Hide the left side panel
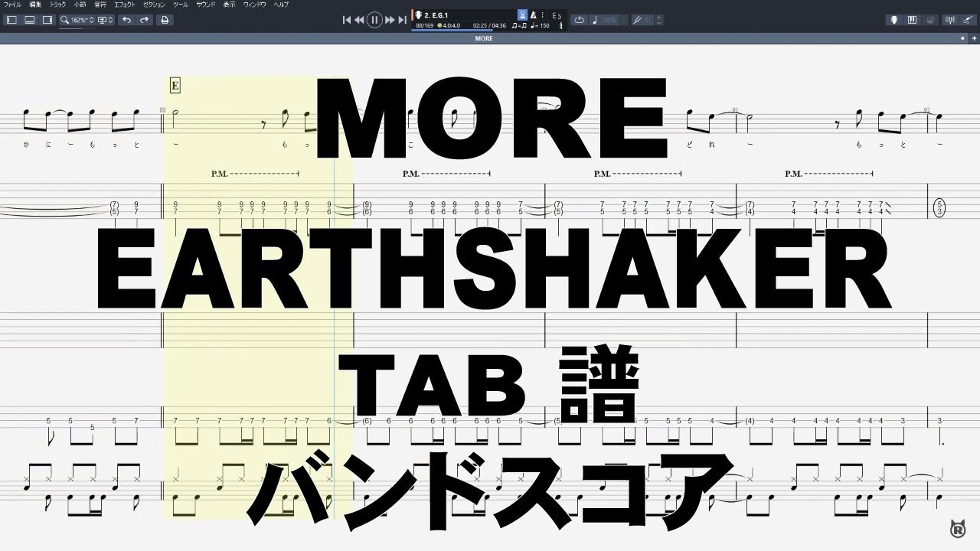Image resolution: width=980 pixels, height=551 pixels. [x=11, y=20]
